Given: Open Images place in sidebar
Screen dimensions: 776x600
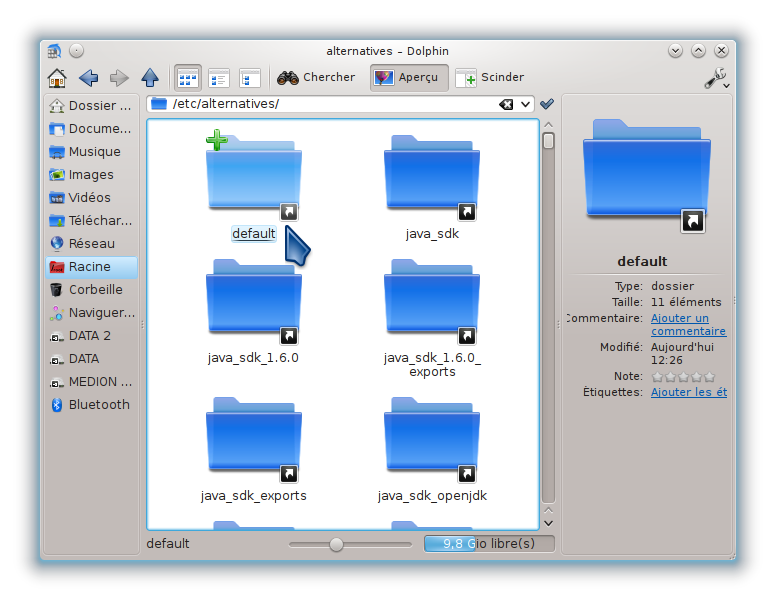Looking at the screenshot, I should 91,175.
